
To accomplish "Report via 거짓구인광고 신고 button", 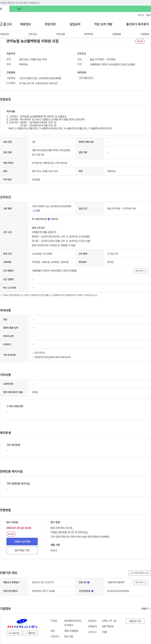I will (140, 573).
